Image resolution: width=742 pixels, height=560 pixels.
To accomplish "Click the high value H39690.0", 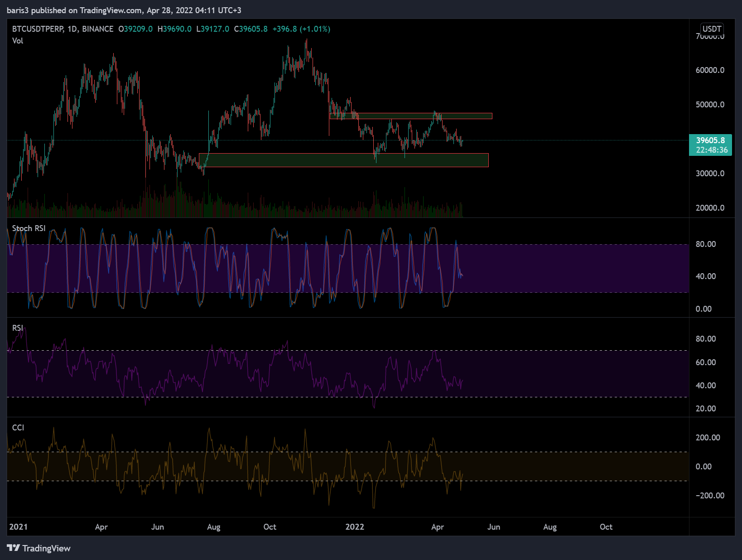I will point(174,29).
